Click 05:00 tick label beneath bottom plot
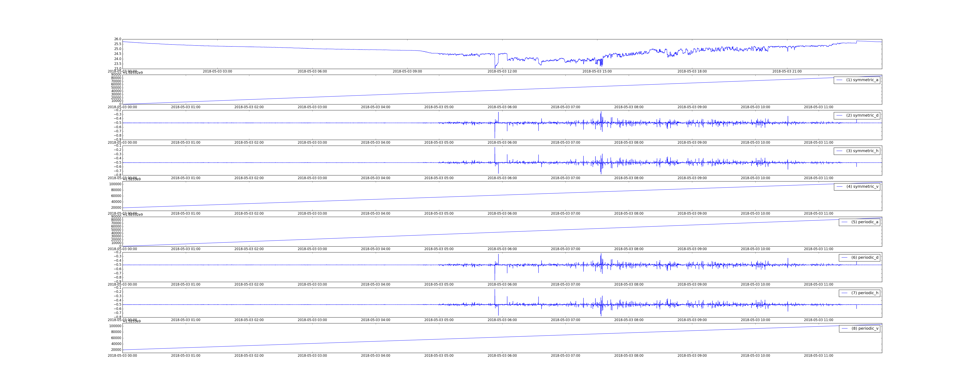980x392 pixels. [439, 356]
